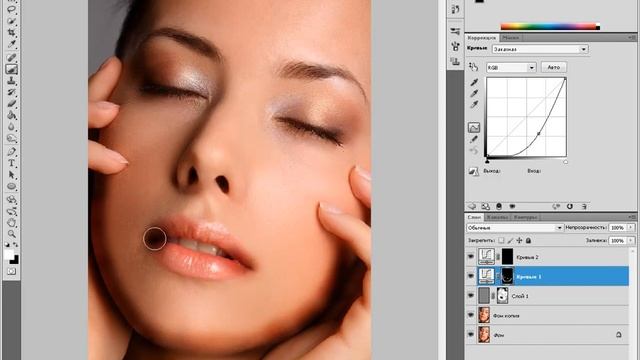Select the Zoom magnifier tool
Image resolution: width=640 pixels, height=360 pixels.
pyautogui.click(x=11, y=234)
